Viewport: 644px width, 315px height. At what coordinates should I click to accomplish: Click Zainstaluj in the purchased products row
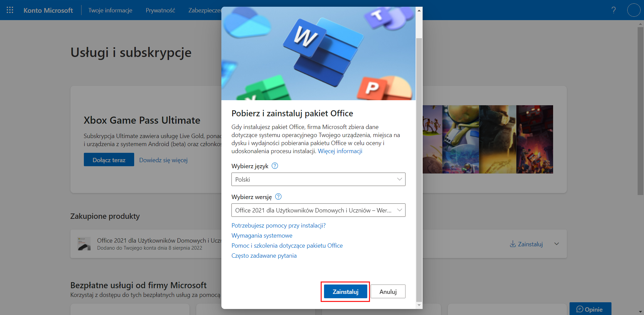pyautogui.click(x=530, y=244)
